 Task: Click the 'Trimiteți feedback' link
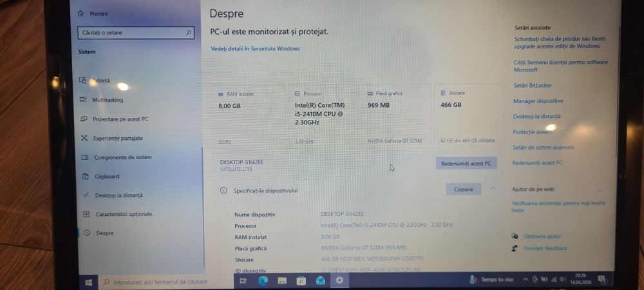[x=545, y=248]
